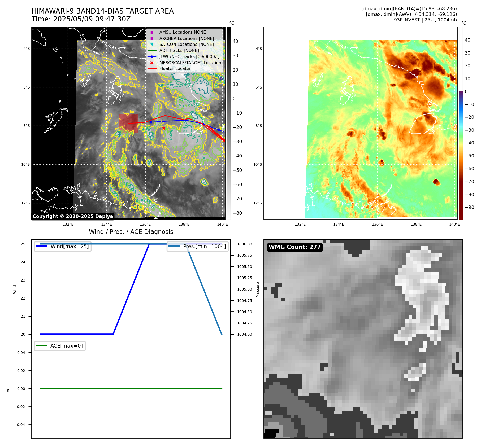Click the 8°S latitude label of left map

pyautogui.click(x=27, y=126)
